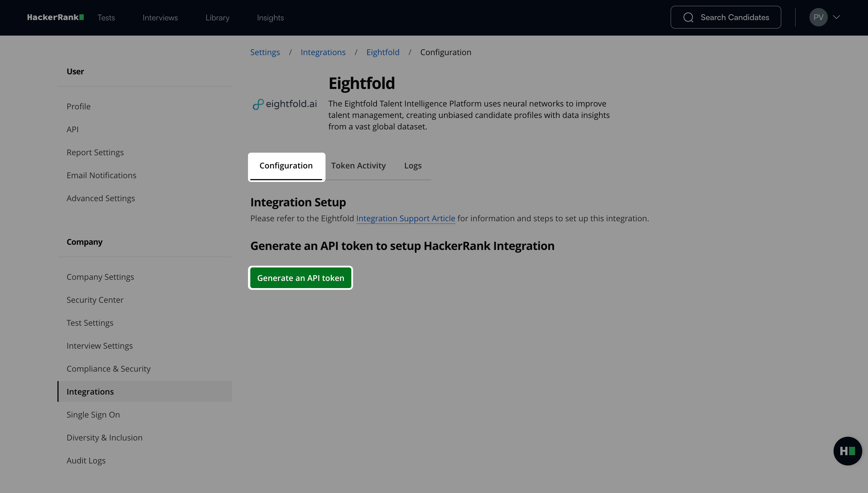Select the Configuration tab
This screenshot has height=493, width=868.
coord(286,166)
